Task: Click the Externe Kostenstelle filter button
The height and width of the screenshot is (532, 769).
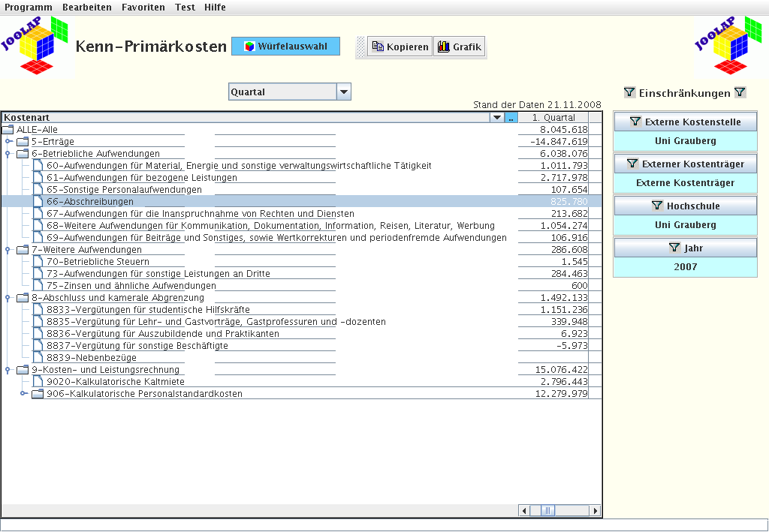Action: [x=685, y=122]
